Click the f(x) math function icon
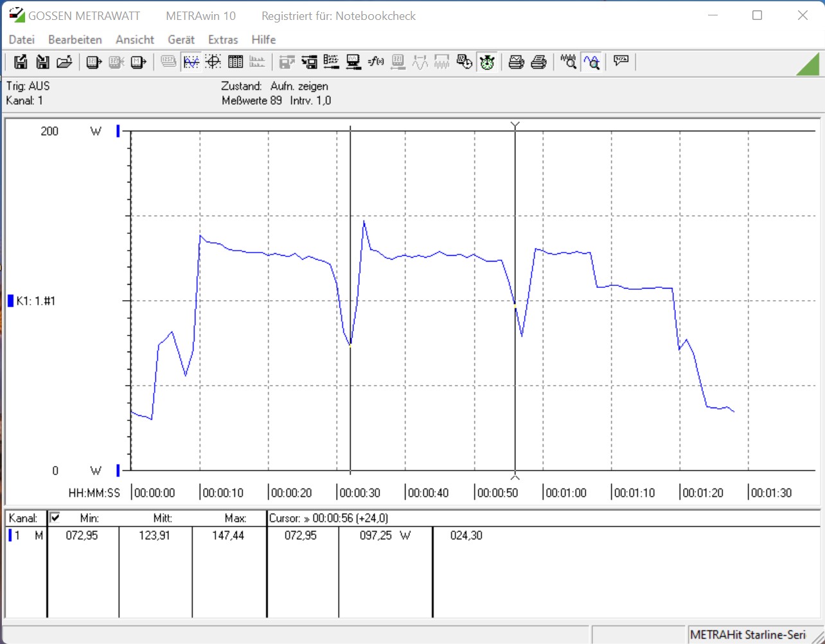 click(x=376, y=62)
